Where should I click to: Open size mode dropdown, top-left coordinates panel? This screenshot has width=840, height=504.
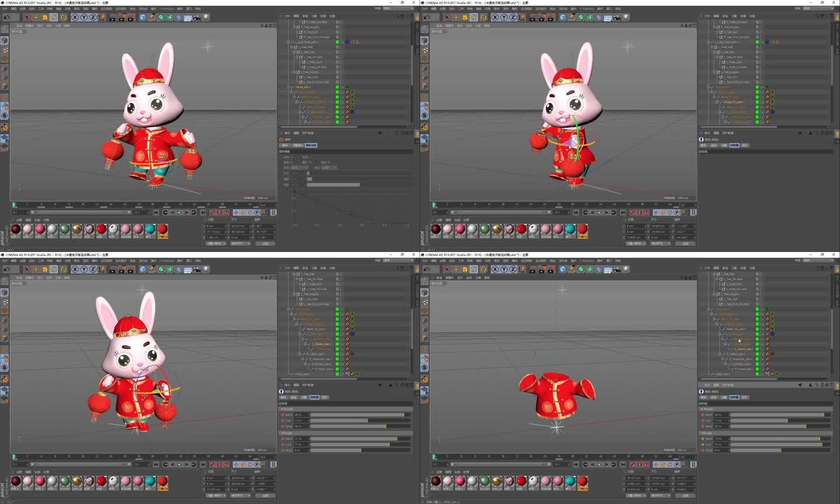coord(240,244)
